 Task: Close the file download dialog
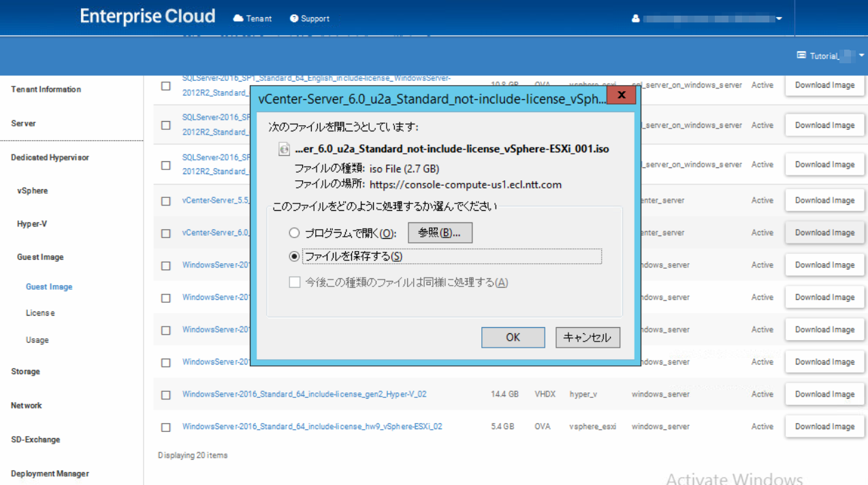pyautogui.click(x=622, y=95)
